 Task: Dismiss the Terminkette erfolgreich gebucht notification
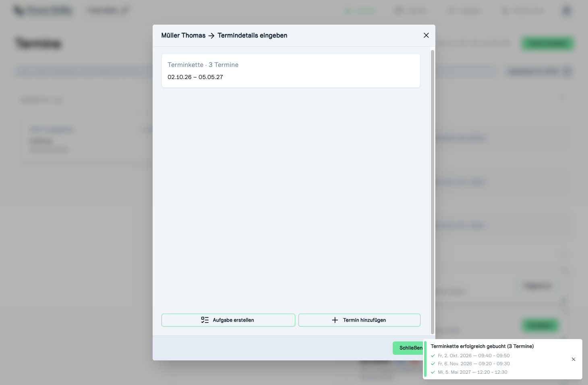(574, 359)
